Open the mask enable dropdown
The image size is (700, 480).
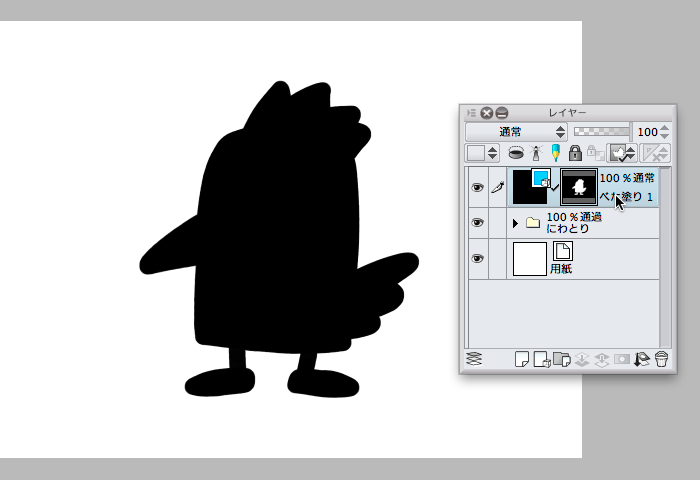tap(622, 153)
